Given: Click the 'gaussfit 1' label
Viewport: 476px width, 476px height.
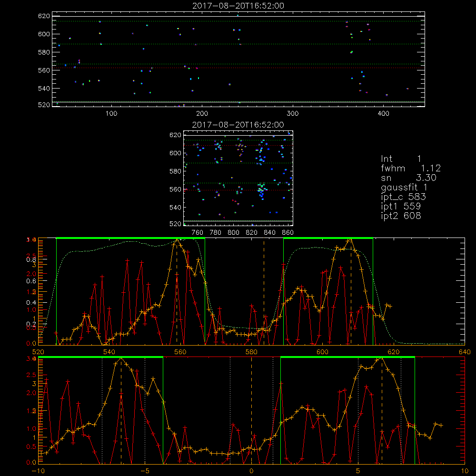Looking at the screenshot, I should (x=404, y=187).
